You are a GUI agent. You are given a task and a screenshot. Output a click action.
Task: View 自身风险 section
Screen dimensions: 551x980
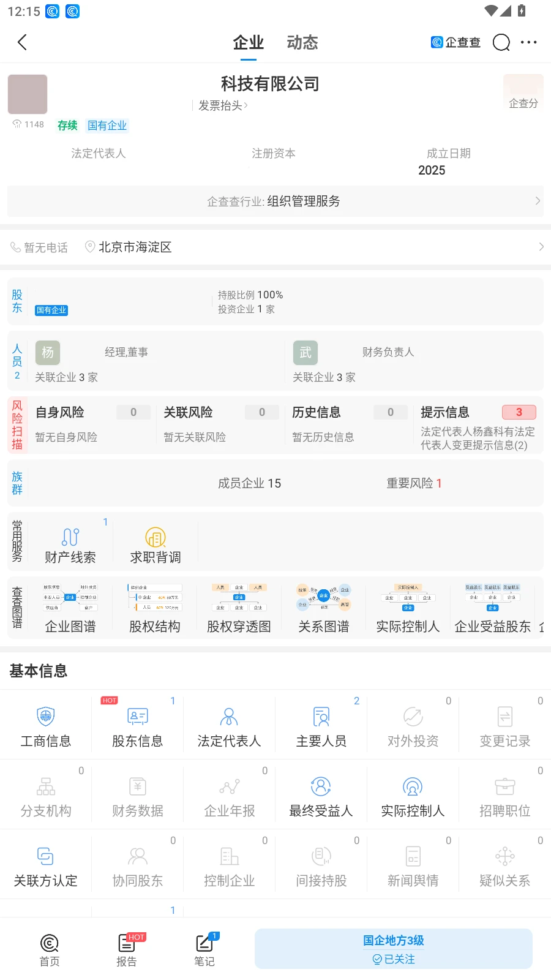[x=92, y=424]
